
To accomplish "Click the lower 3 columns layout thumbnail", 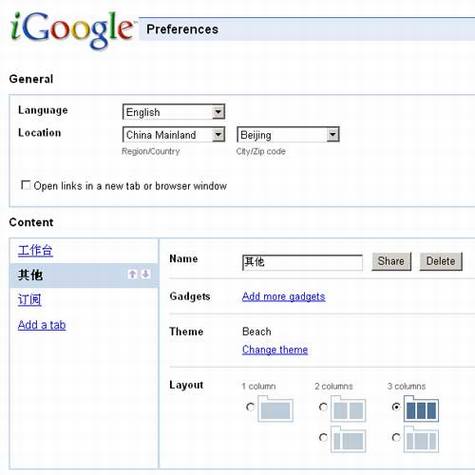I will coord(421,439).
